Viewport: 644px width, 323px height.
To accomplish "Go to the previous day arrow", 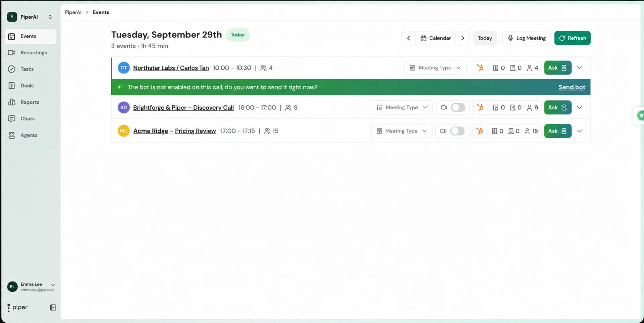I will (409, 38).
